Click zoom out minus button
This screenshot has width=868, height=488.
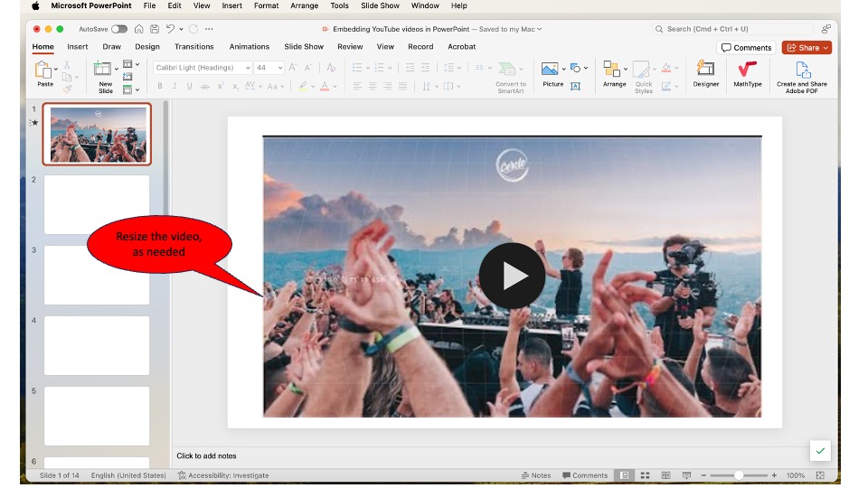[x=703, y=475]
